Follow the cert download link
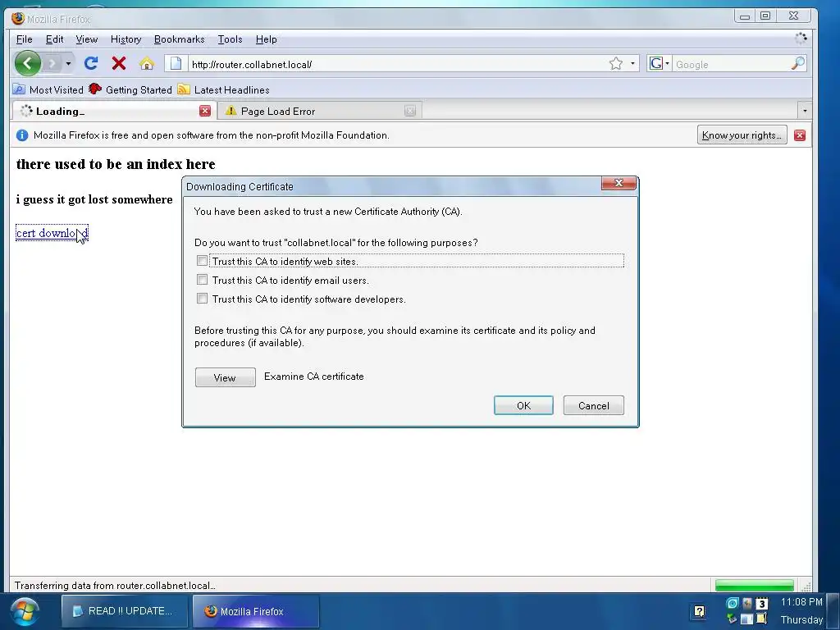This screenshot has width=840, height=630. pos(52,233)
